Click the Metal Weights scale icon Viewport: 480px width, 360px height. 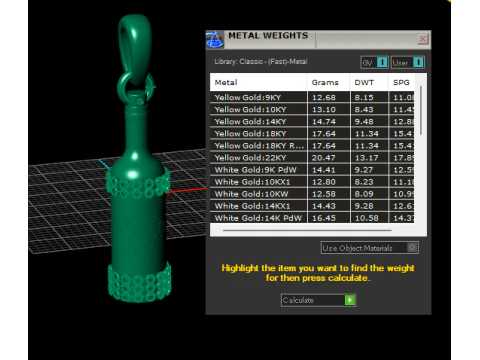point(214,40)
